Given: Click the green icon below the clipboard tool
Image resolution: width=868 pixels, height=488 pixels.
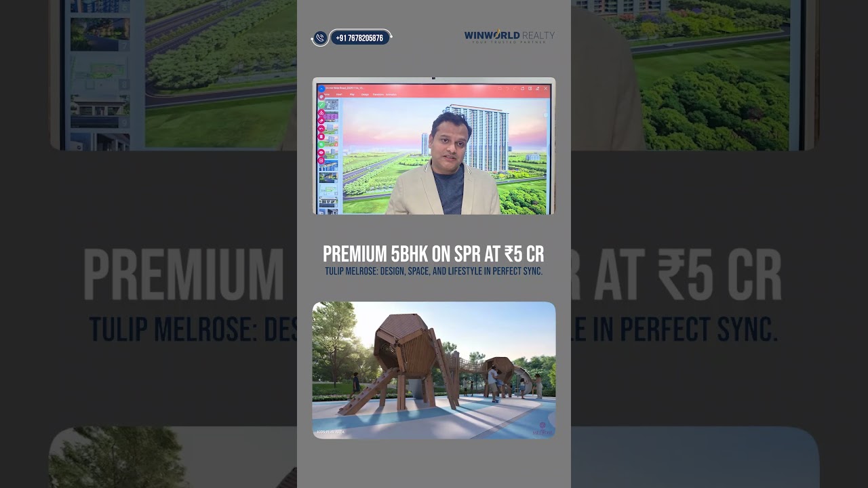Looking at the screenshot, I should pos(321,144).
